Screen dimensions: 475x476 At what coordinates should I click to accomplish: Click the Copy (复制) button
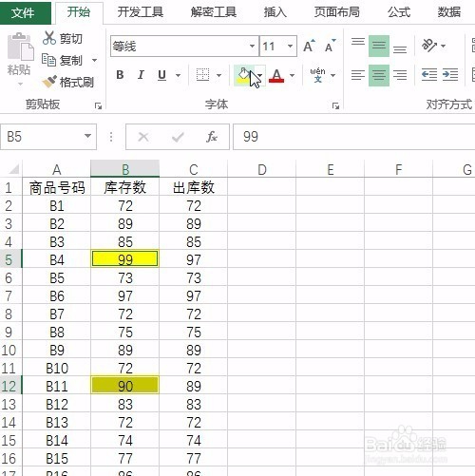(63, 60)
